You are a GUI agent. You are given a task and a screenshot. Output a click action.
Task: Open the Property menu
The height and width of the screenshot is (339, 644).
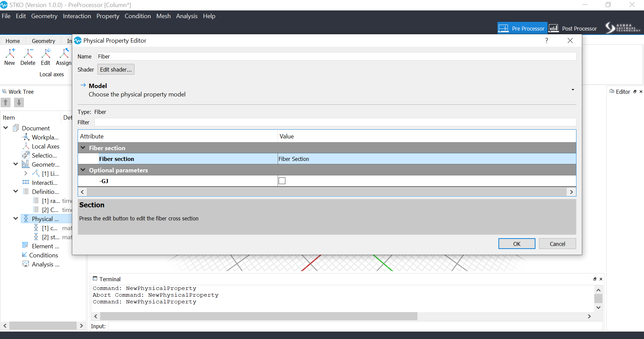108,16
